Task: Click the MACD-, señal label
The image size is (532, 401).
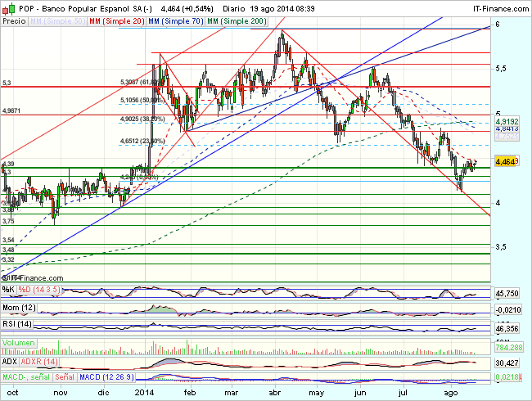Action: tap(26, 377)
